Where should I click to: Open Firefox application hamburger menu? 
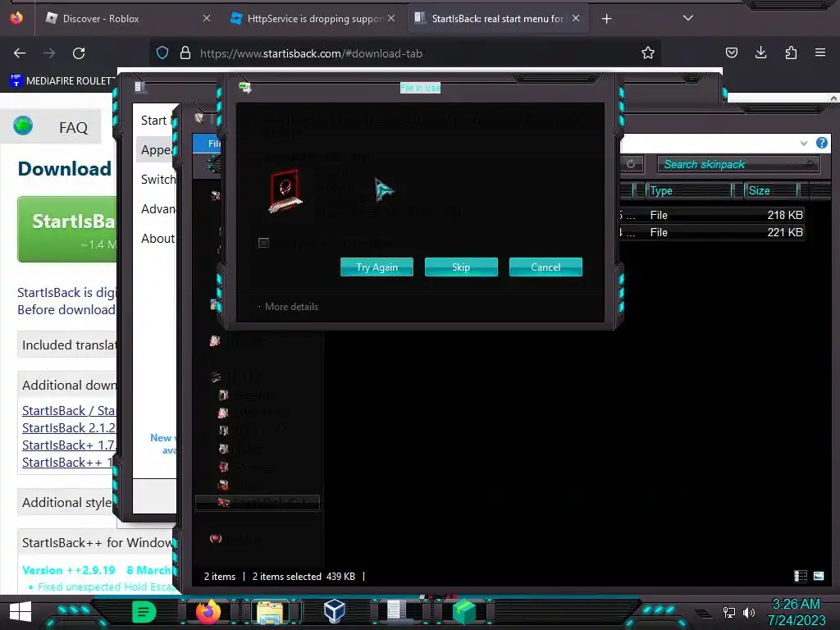[820, 52]
